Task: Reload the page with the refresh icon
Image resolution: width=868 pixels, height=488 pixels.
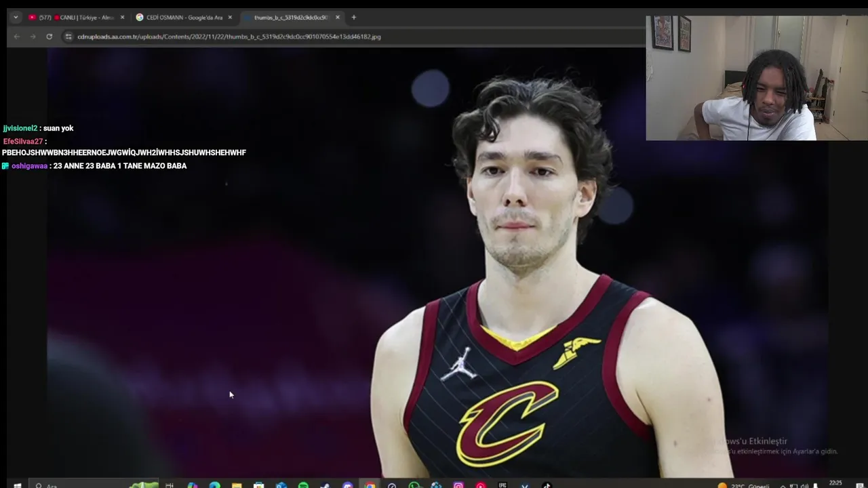Action: (49, 37)
